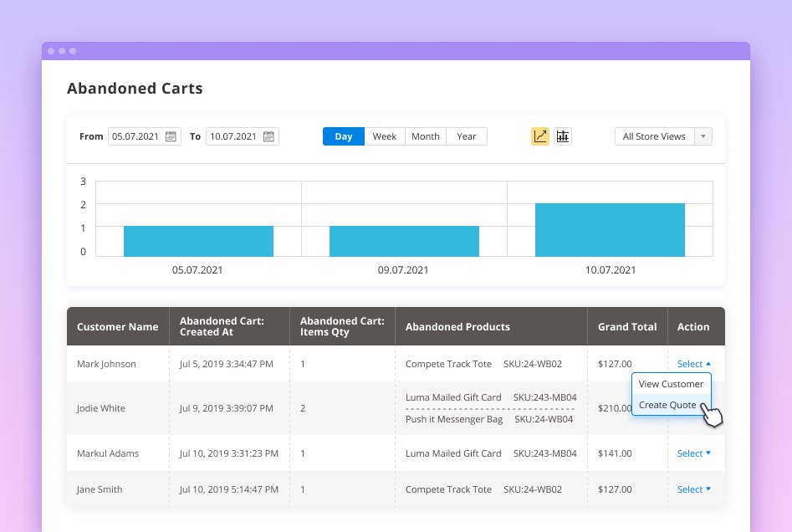Select the Week period toggle

385,136
